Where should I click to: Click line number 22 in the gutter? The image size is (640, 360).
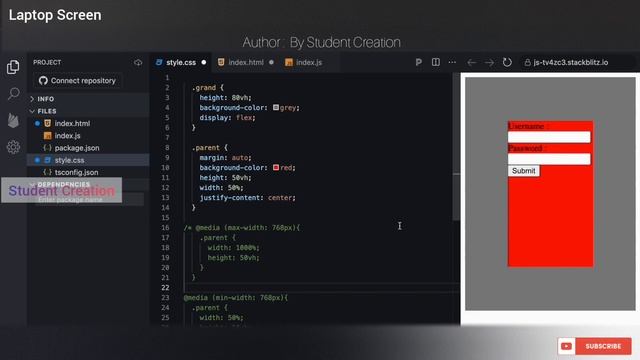(x=165, y=287)
